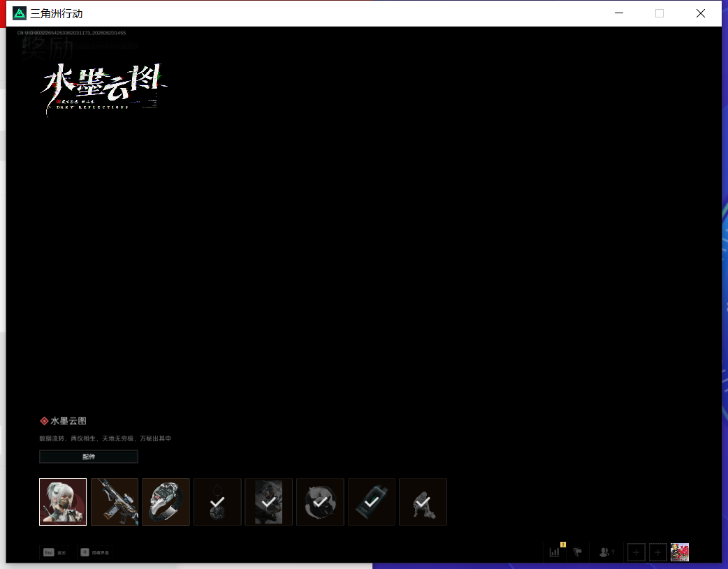728x569 pixels.
Task: Click the H hide interface button
Action: (95, 552)
